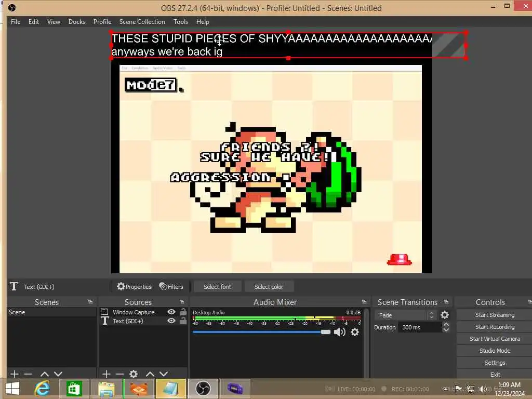532x399 pixels.
Task: Add a new scene with plus button
Action: (x=14, y=374)
